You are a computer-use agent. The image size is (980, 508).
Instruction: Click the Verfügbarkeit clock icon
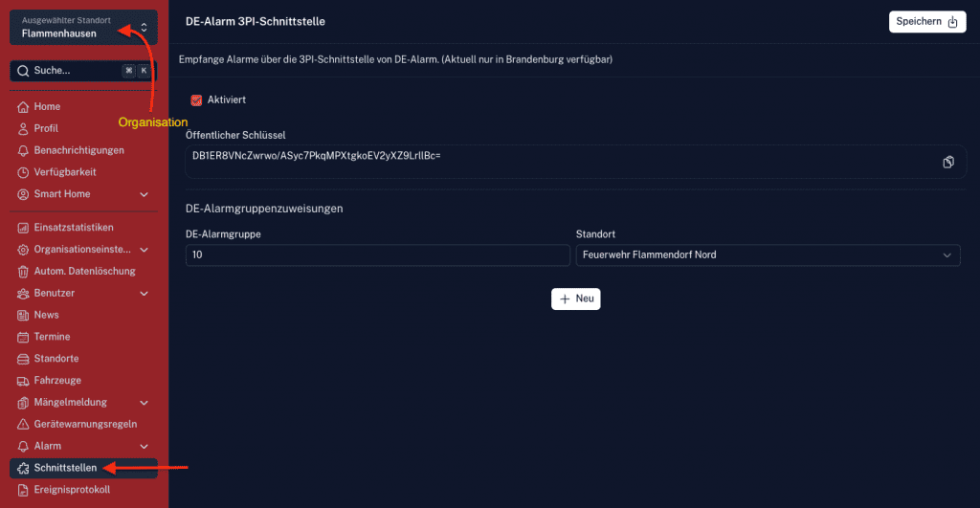coord(24,172)
